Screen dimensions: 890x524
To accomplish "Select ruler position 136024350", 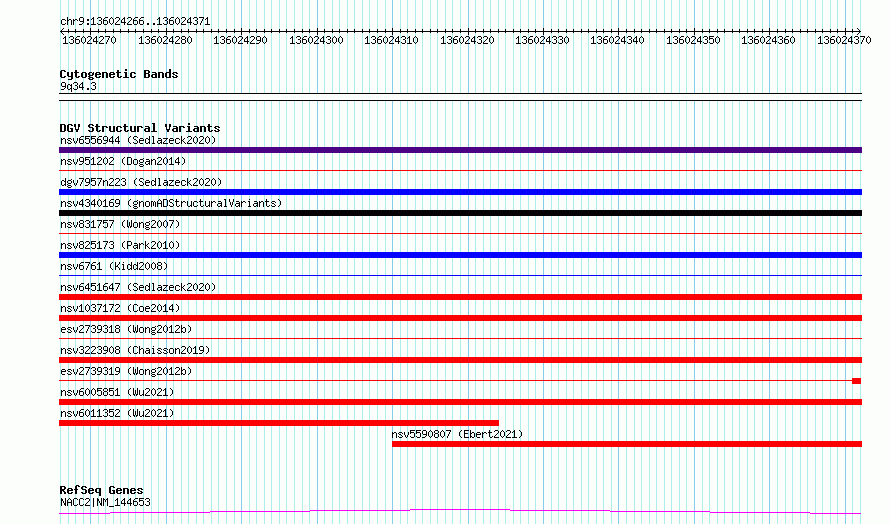I will (693, 40).
